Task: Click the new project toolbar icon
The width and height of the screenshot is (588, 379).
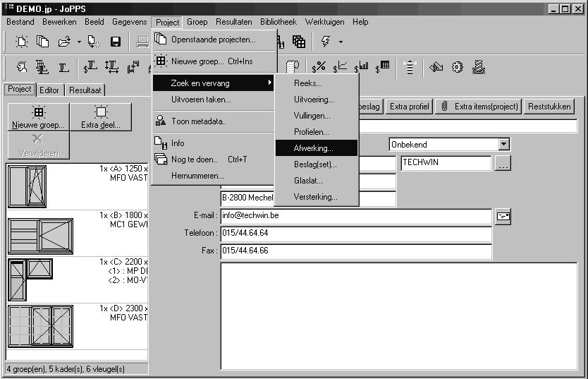Action: pyautogui.click(x=22, y=41)
